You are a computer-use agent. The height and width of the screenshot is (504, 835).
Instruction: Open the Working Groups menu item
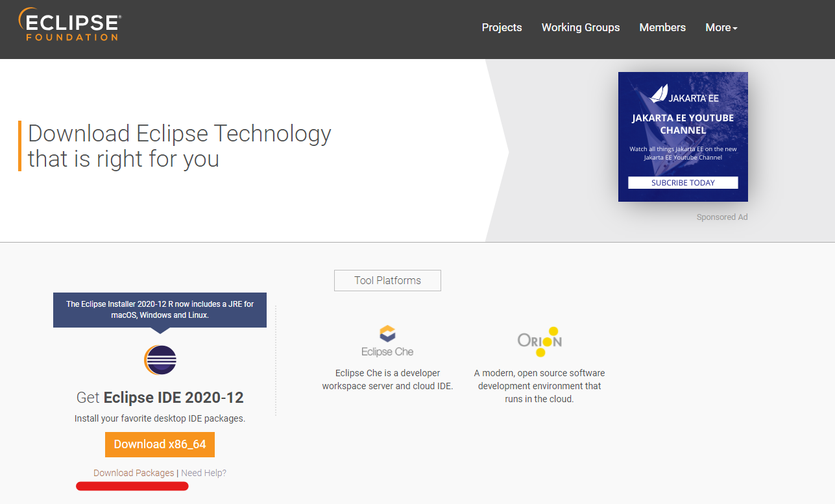click(581, 27)
